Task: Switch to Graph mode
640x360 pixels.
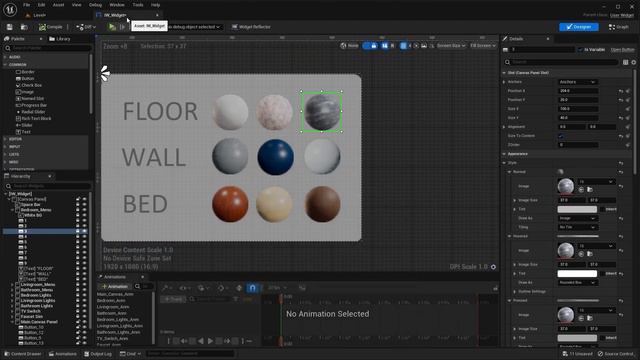Action: click(618, 27)
